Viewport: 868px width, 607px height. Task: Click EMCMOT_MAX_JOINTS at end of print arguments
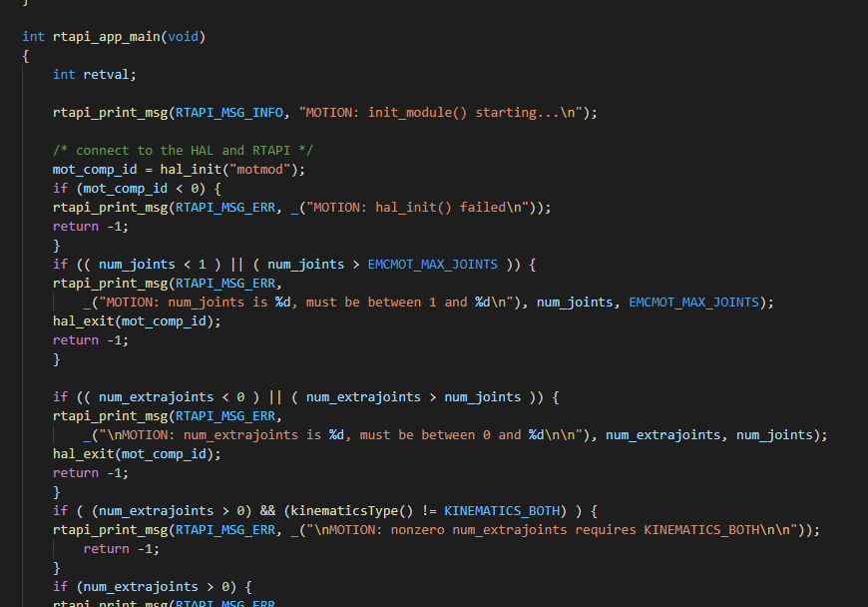(x=694, y=302)
